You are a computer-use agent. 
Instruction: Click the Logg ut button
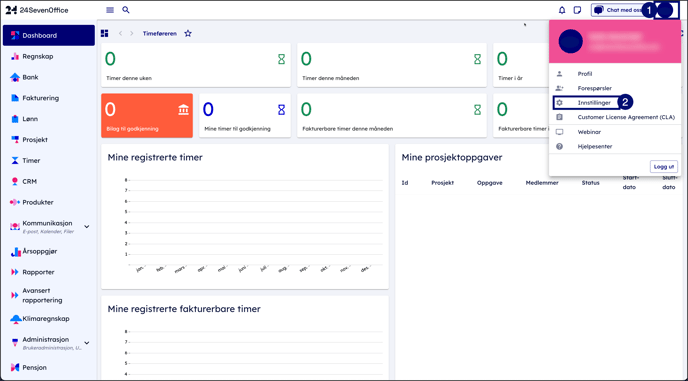coord(663,167)
